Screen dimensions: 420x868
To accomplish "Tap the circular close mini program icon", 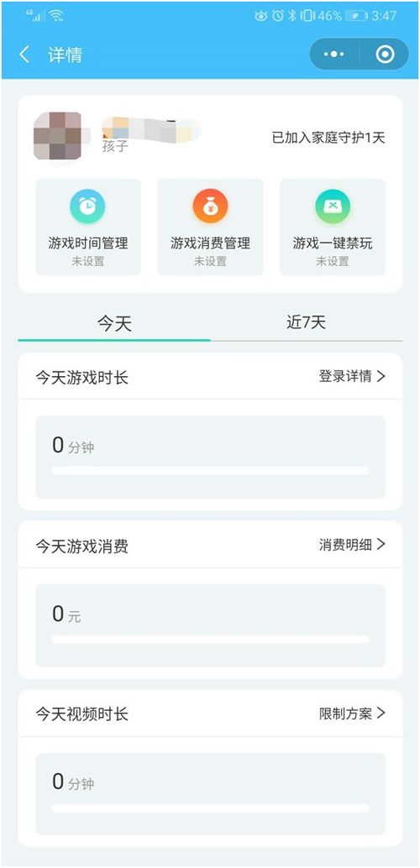I will 385,55.
